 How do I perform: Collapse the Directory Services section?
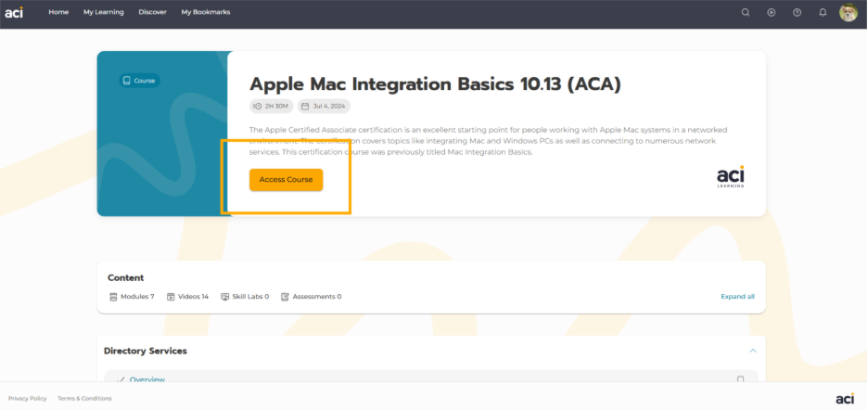tap(752, 351)
